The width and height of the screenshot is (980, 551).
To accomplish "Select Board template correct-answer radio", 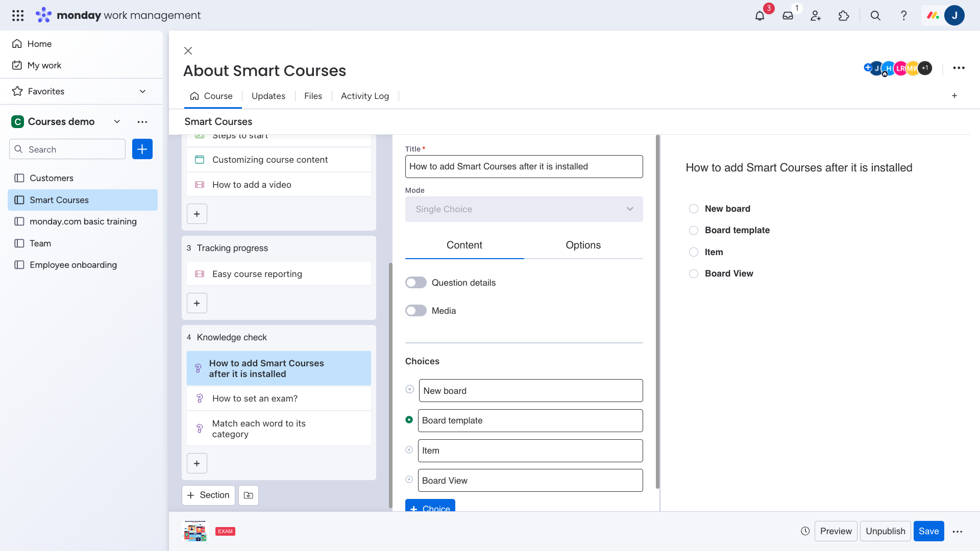I will [x=409, y=419].
